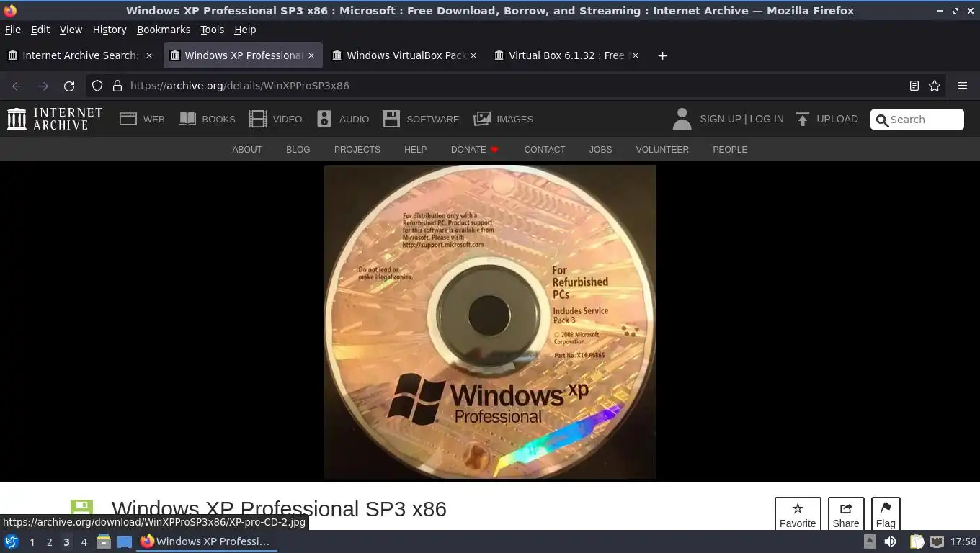Click the show desktop taskbar icon
Viewport: 980px width, 553px height.
pos(125,541)
